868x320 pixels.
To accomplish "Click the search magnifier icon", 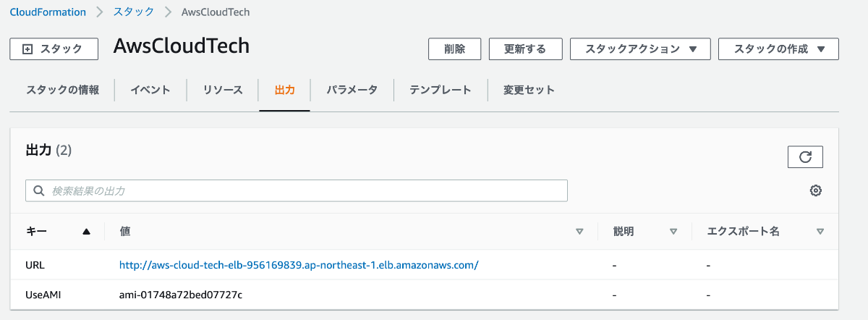I will (38, 191).
